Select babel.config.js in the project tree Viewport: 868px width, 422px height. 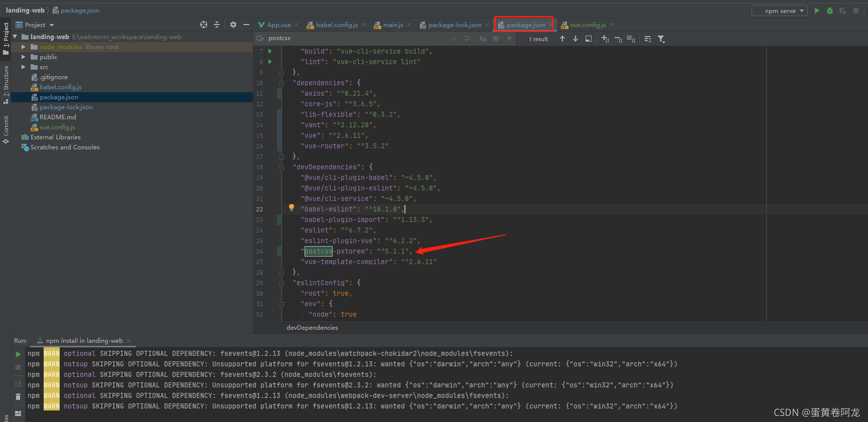tap(60, 87)
